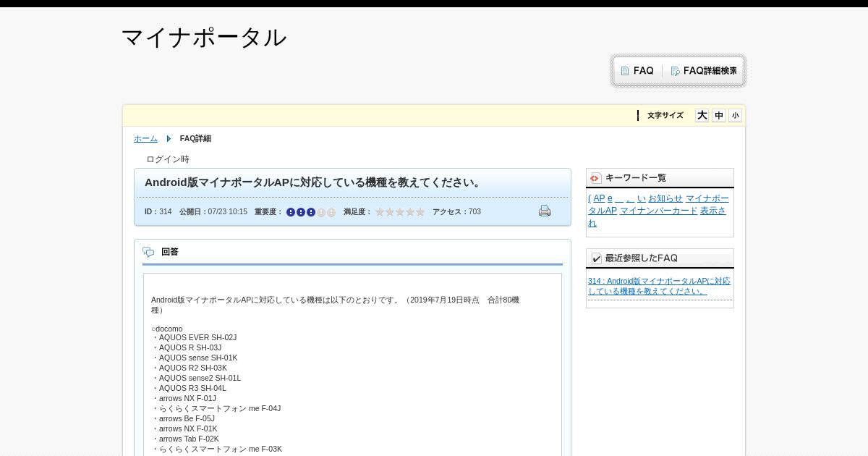Select the 公開日：07/23 10:15 text

213,212
